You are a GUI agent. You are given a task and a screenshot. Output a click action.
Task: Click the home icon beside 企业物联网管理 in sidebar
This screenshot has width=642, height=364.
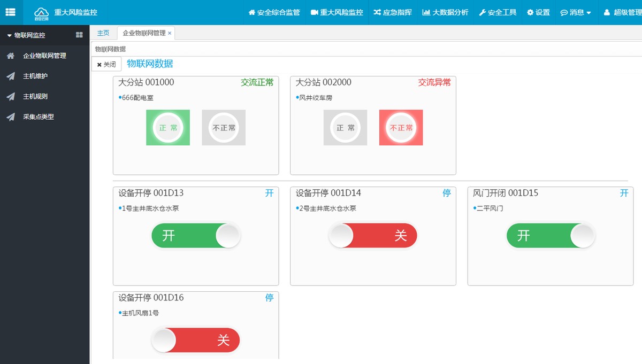tap(11, 56)
